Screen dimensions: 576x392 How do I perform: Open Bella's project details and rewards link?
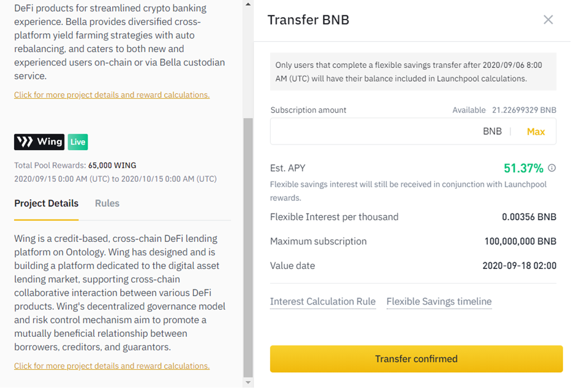tap(112, 95)
